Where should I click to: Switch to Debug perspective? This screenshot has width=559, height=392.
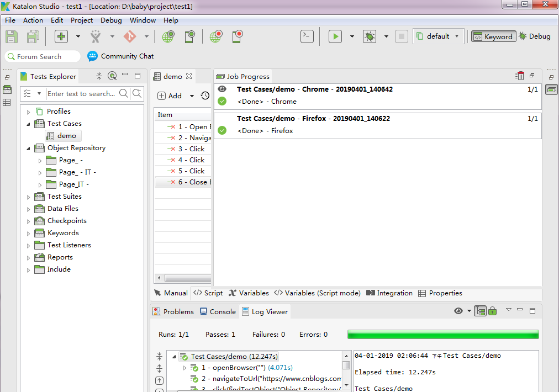(x=535, y=36)
